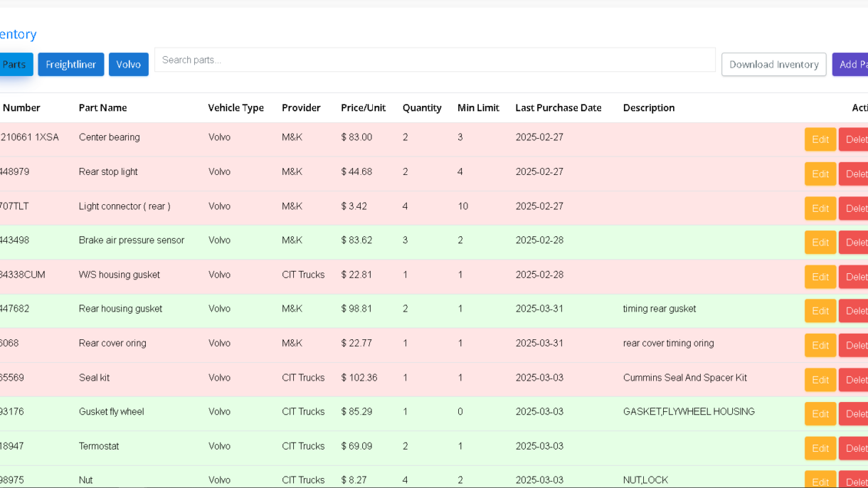Select the 'W/S housing gusket' part name
This screenshot has width=868, height=488.
(x=120, y=275)
